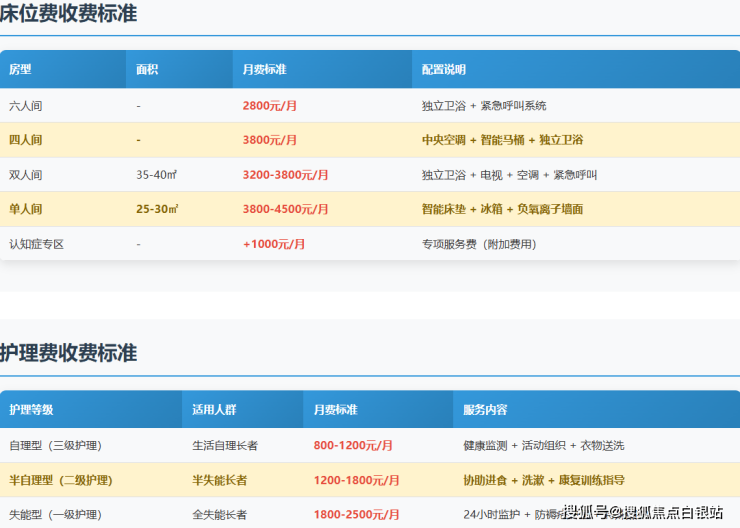The height and width of the screenshot is (528, 740).
Task: Click the 适用人群 column header
Action: click(x=215, y=410)
